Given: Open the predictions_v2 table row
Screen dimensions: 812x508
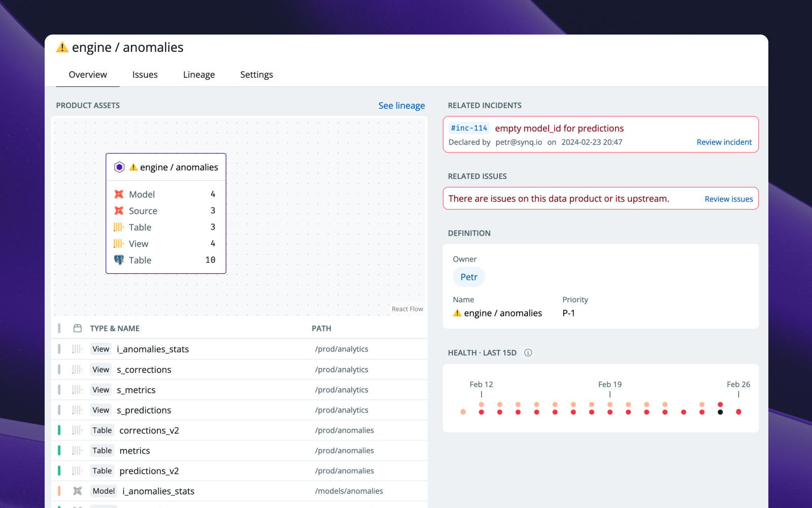Looking at the screenshot, I should click(239, 471).
